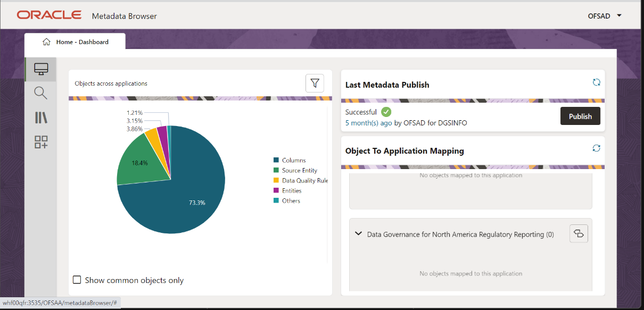Click the 'Metadata Browser' title text
Viewport: 644px width, 310px height.
click(x=125, y=16)
